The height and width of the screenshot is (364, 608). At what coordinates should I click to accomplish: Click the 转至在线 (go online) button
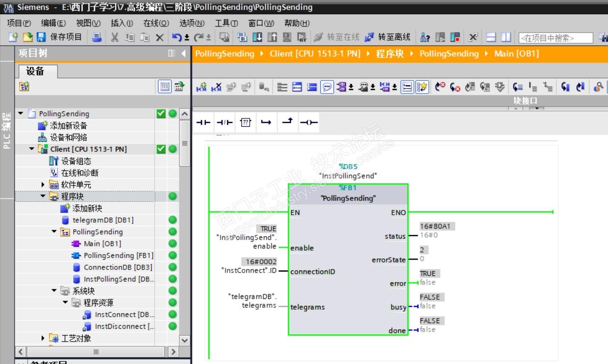[x=337, y=37]
